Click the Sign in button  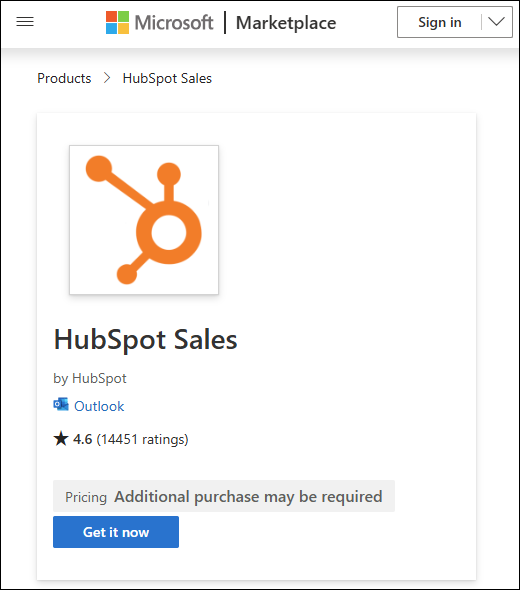(x=439, y=22)
